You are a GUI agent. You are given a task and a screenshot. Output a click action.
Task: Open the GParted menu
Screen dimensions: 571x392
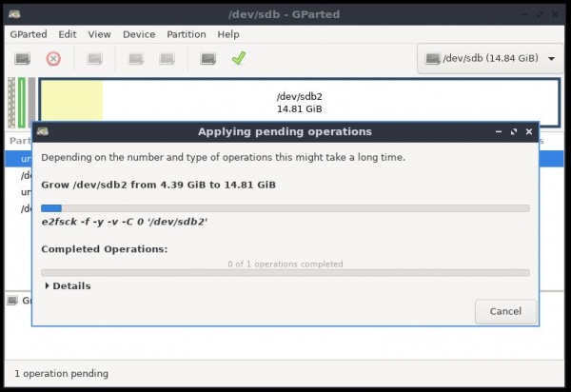(x=28, y=34)
